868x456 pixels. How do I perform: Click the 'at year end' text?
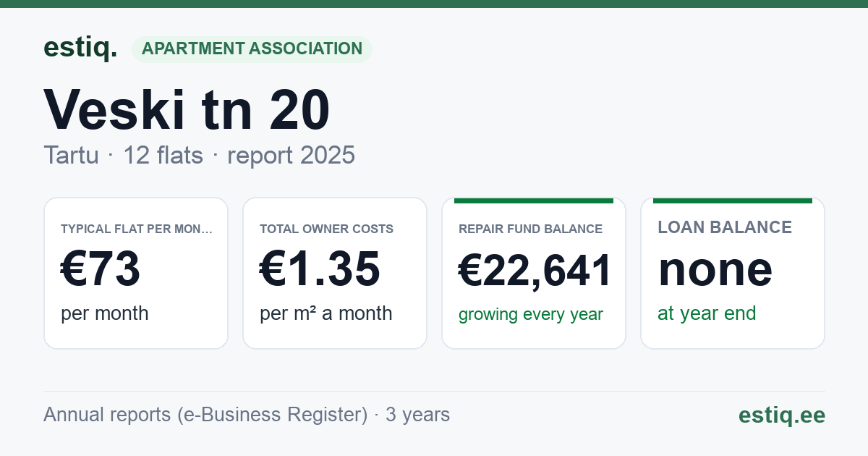(707, 313)
